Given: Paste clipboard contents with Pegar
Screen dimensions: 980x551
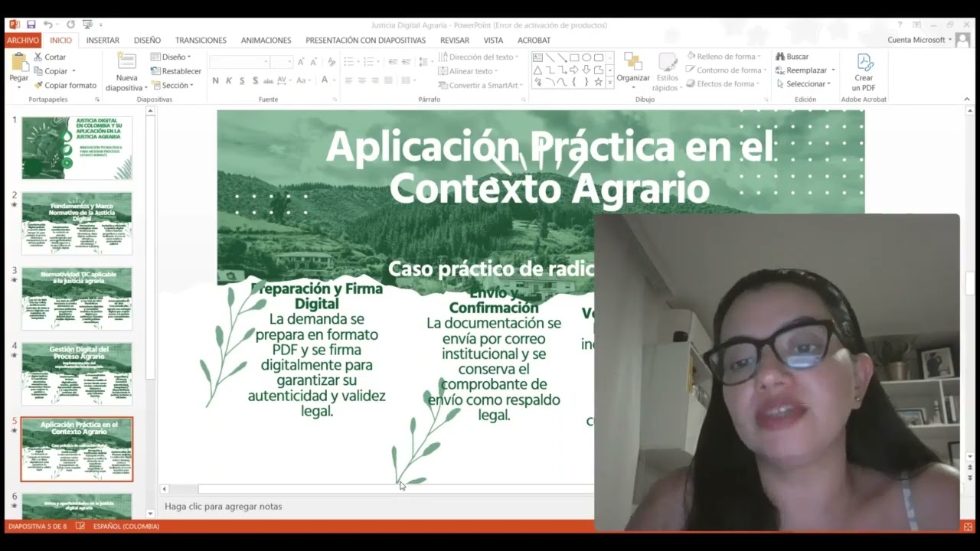Looking at the screenshot, I should tap(18, 70).
